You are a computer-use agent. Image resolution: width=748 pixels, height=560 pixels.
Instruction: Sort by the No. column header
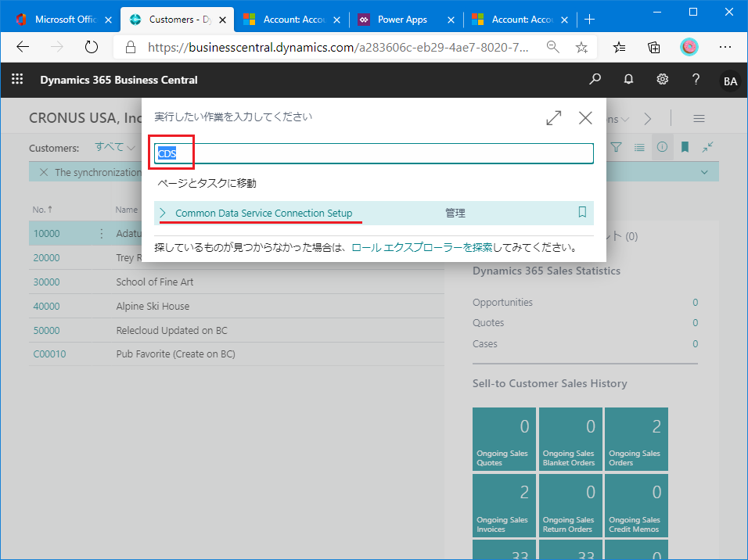(x=42, y=210)
